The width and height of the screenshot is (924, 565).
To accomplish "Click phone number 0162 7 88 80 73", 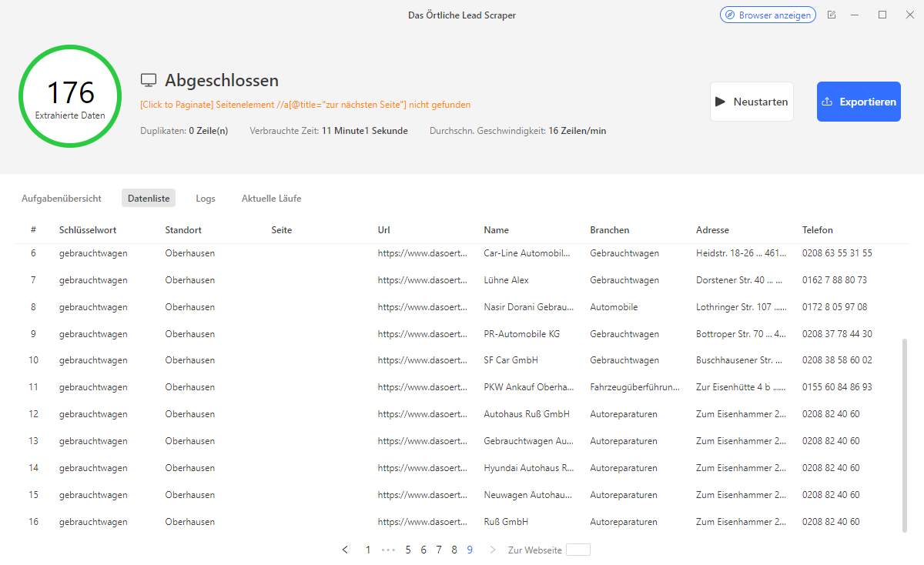I will coord(835,280).
